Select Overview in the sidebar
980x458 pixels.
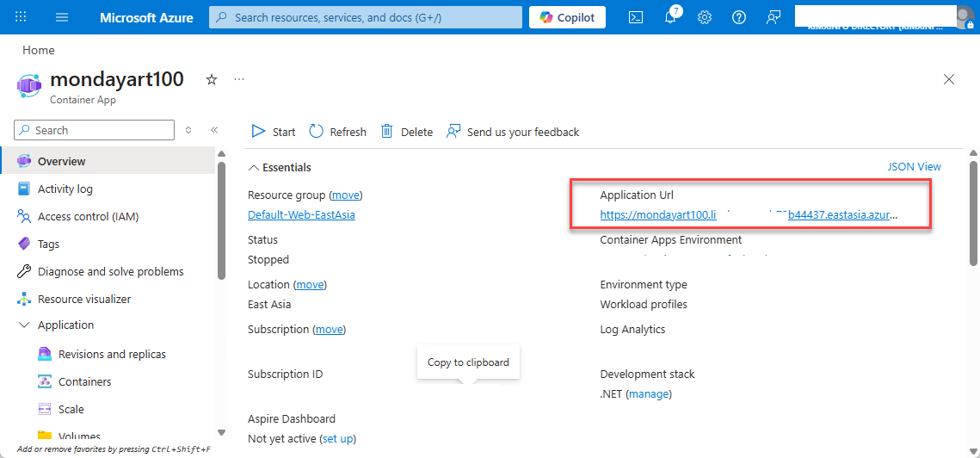[x=108, y=162]
